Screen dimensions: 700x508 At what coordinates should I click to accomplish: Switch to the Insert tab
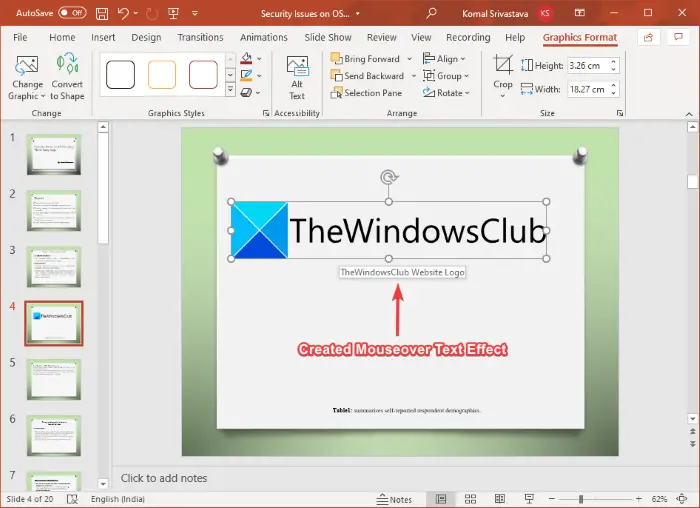[103, 37]
